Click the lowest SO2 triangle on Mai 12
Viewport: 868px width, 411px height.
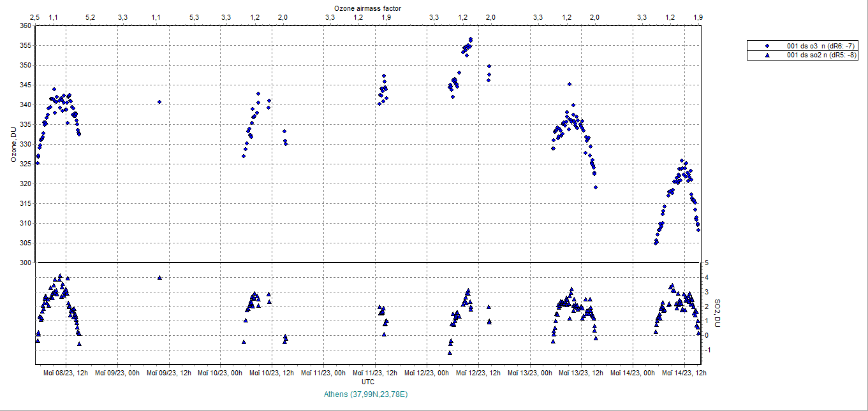point(450,352)
